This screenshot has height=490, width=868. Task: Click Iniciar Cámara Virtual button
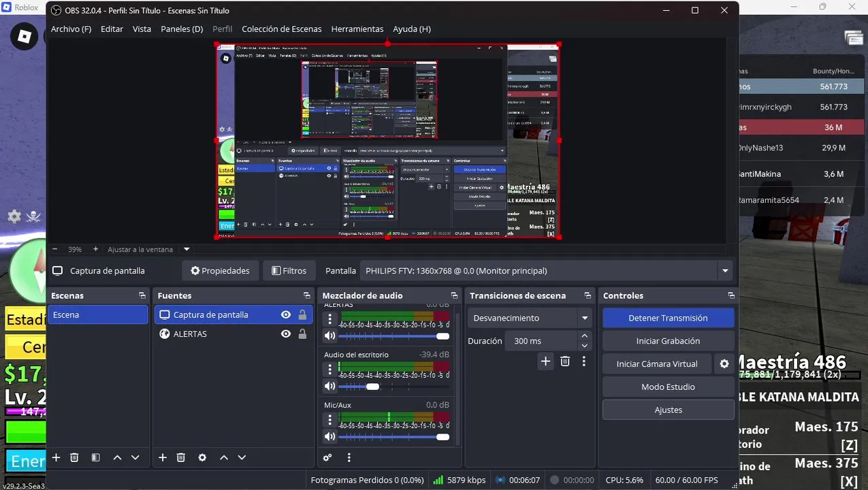pos(657,364)
